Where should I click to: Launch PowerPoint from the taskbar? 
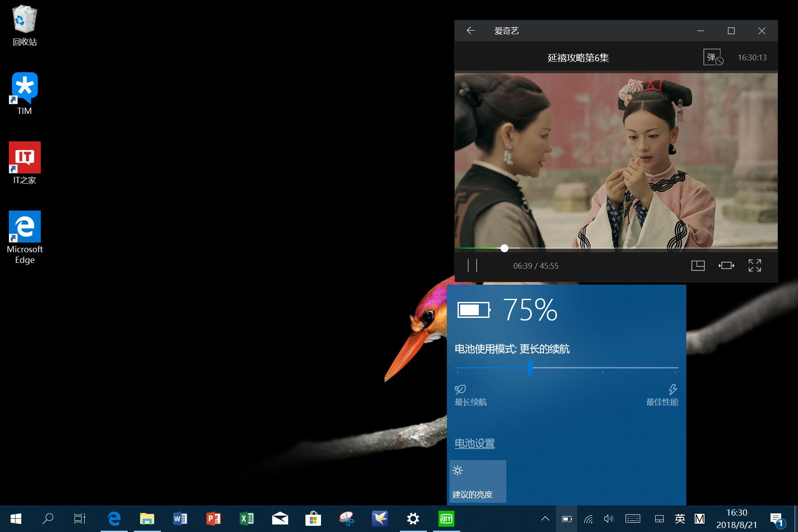click(214, 519)
